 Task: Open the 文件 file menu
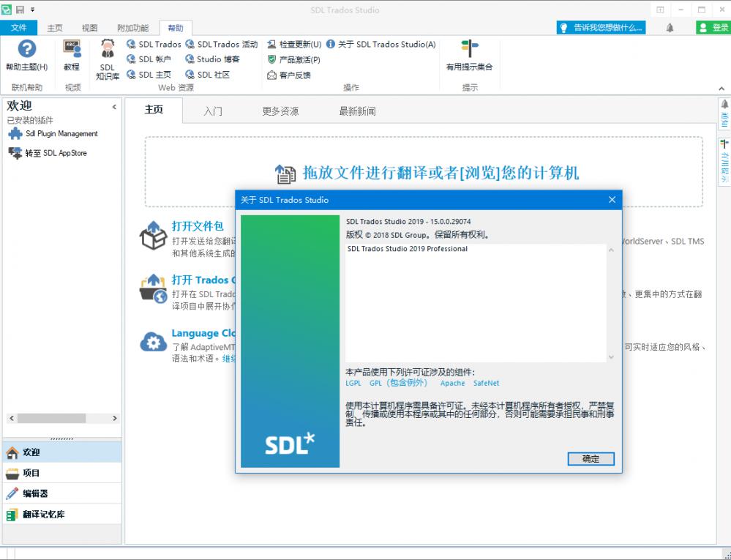coord(18,28)
